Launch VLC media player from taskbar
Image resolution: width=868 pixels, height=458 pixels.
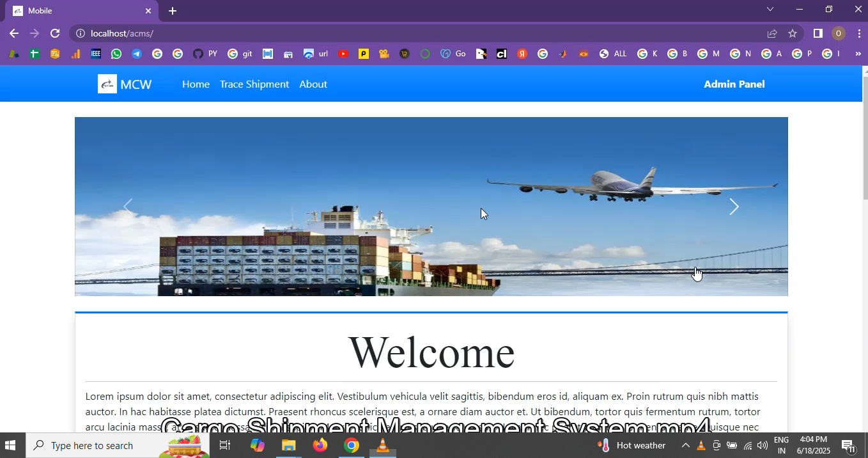click(x=382, y=445)
